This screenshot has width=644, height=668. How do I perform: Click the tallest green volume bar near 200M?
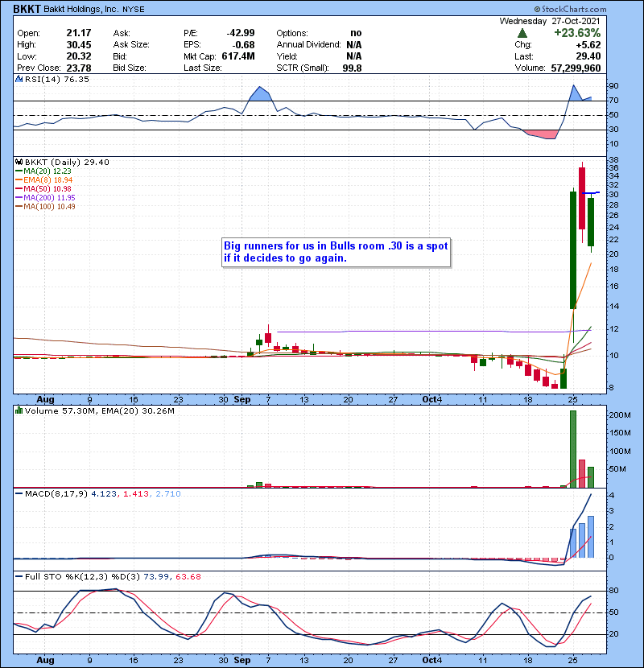tap(573, 449)
